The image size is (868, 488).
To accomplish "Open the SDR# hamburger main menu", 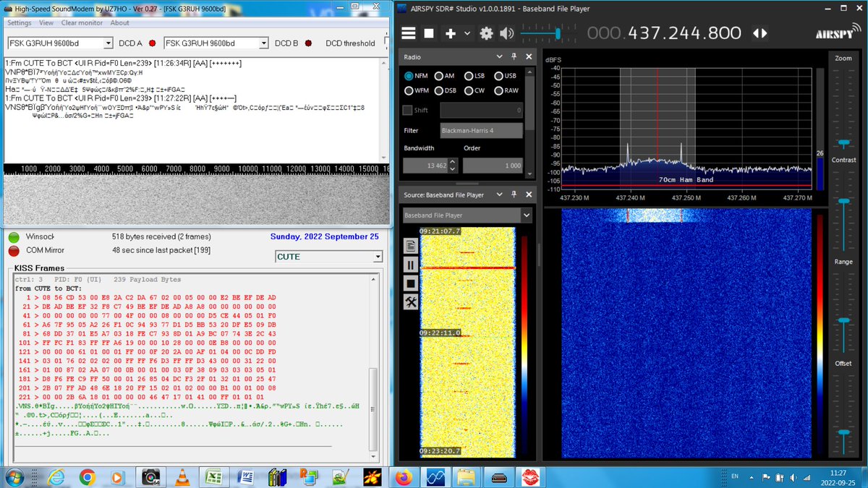I will coord(409,33).
